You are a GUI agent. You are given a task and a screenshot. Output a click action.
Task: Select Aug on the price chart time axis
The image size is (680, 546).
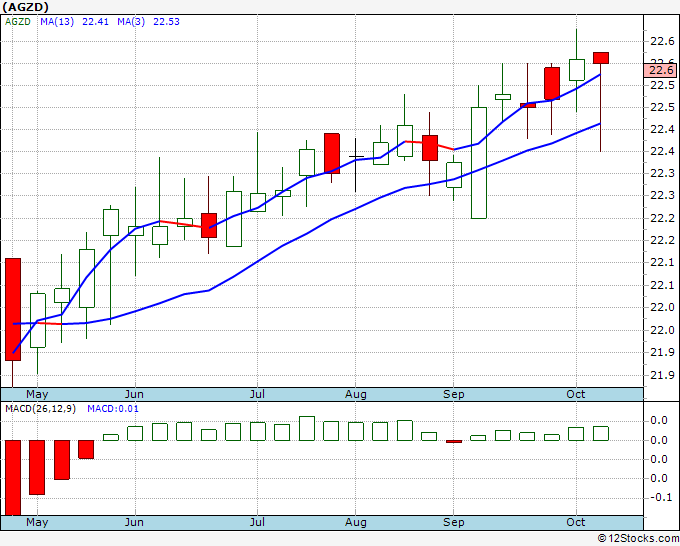tap(356, 394)
